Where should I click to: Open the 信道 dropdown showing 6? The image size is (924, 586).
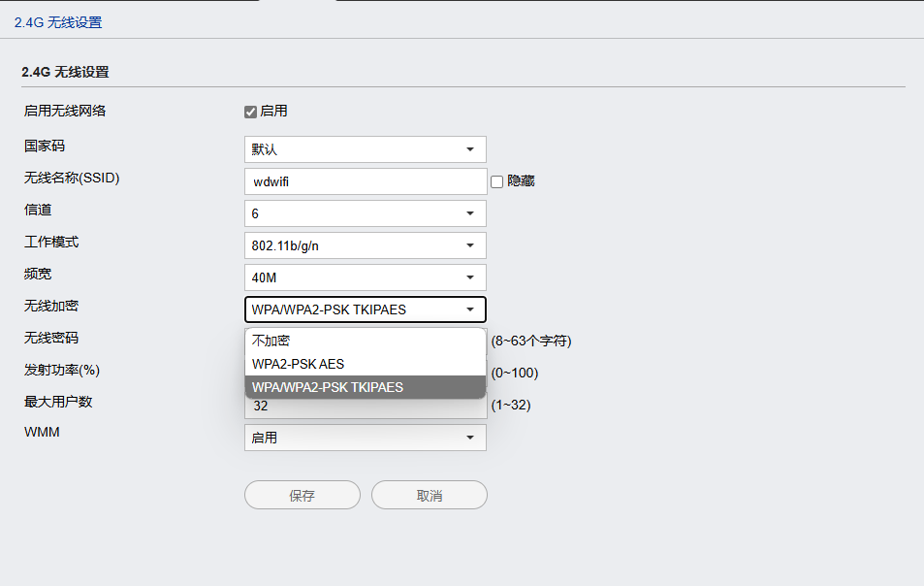click(x=366, y=213)
